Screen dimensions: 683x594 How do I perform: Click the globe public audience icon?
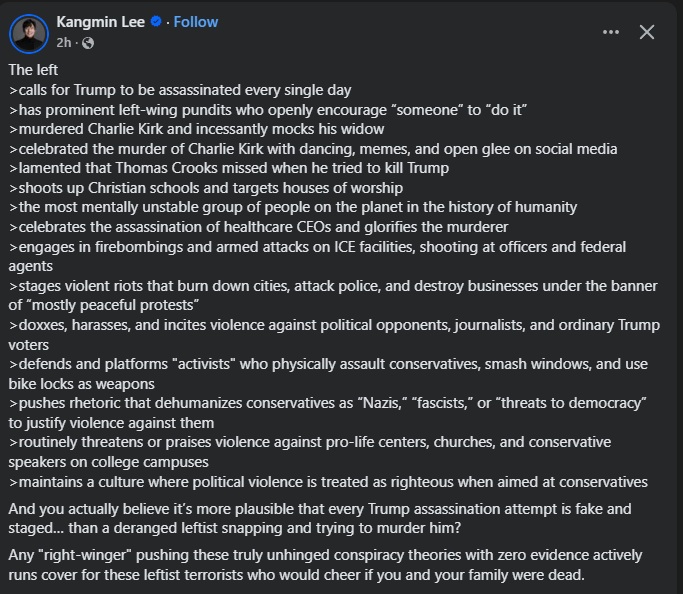pyautogui.click(x=88, y=43)
